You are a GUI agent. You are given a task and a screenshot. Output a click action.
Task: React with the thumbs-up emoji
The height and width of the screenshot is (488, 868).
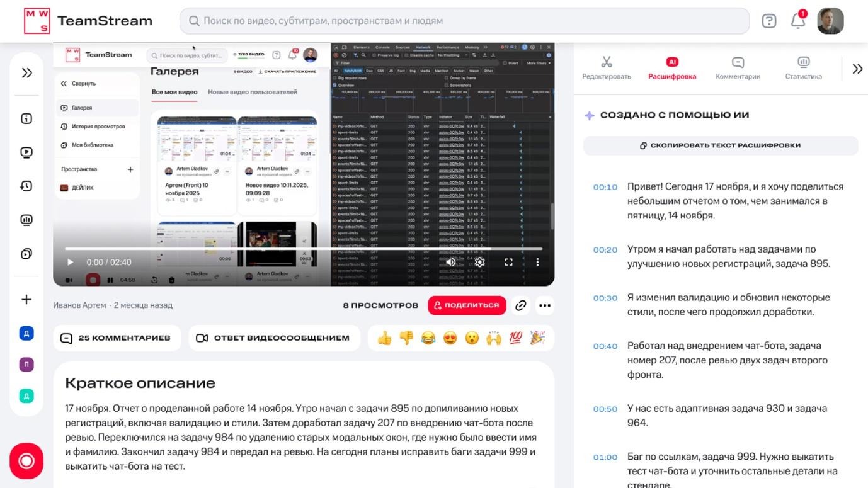(385, 338)
